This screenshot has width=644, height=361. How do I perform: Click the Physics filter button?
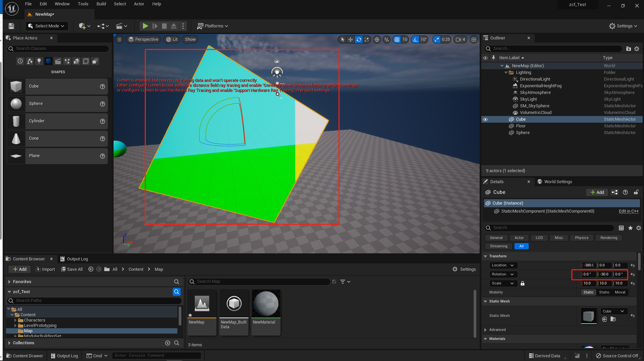click(582, 238)
